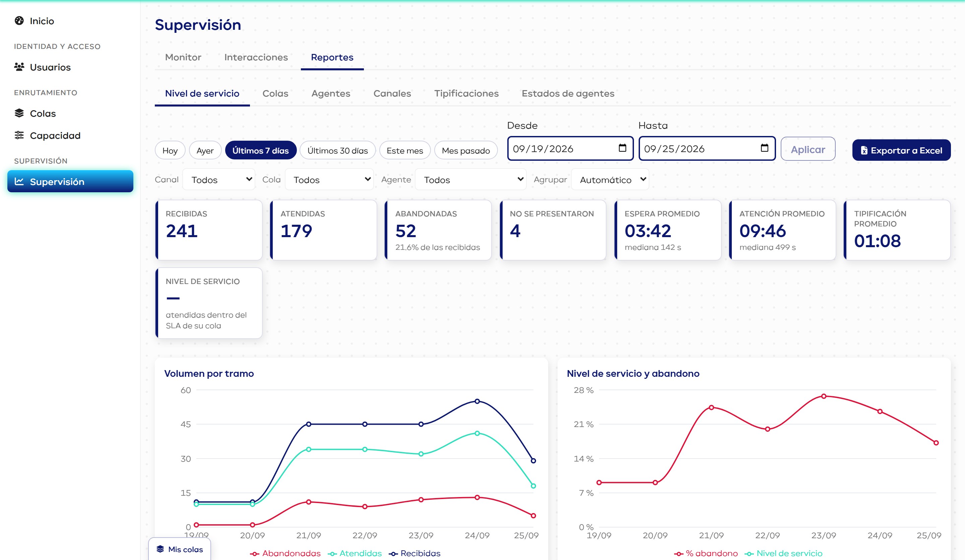Toggle the Recibidas series in volume legend
965x560 pixels.
pyautogui.click(x=414, y=554)
